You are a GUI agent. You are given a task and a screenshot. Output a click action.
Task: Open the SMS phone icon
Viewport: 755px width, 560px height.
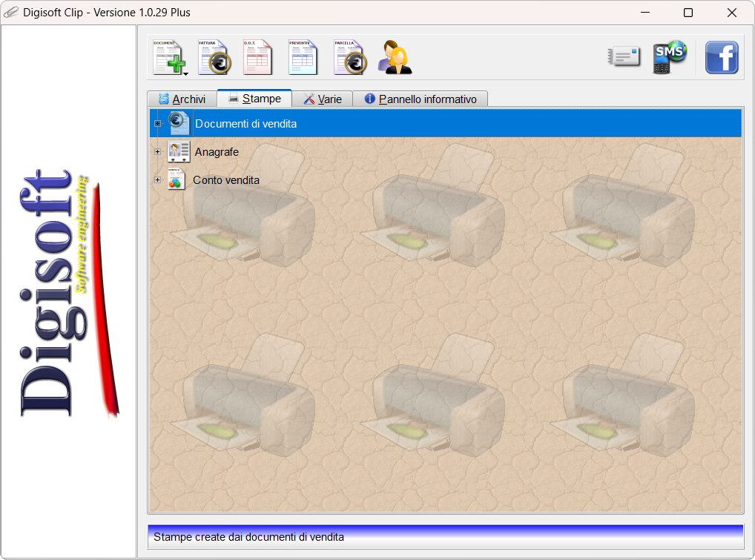669,57
